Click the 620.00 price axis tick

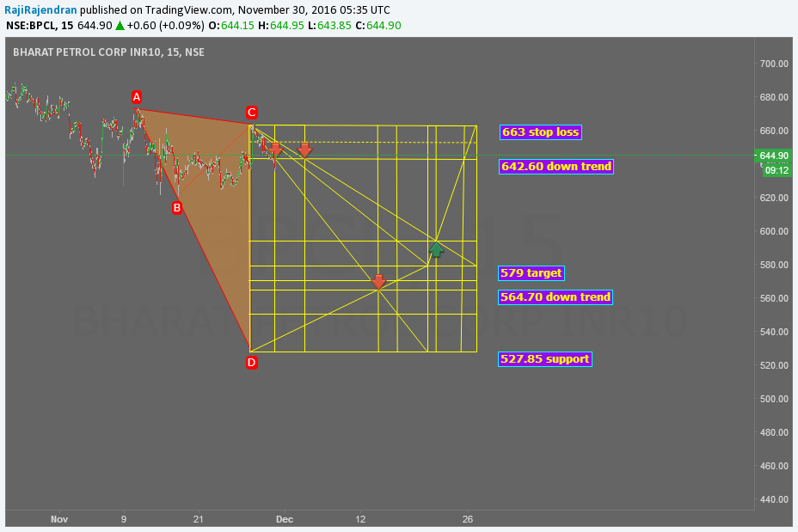(774, 198)
